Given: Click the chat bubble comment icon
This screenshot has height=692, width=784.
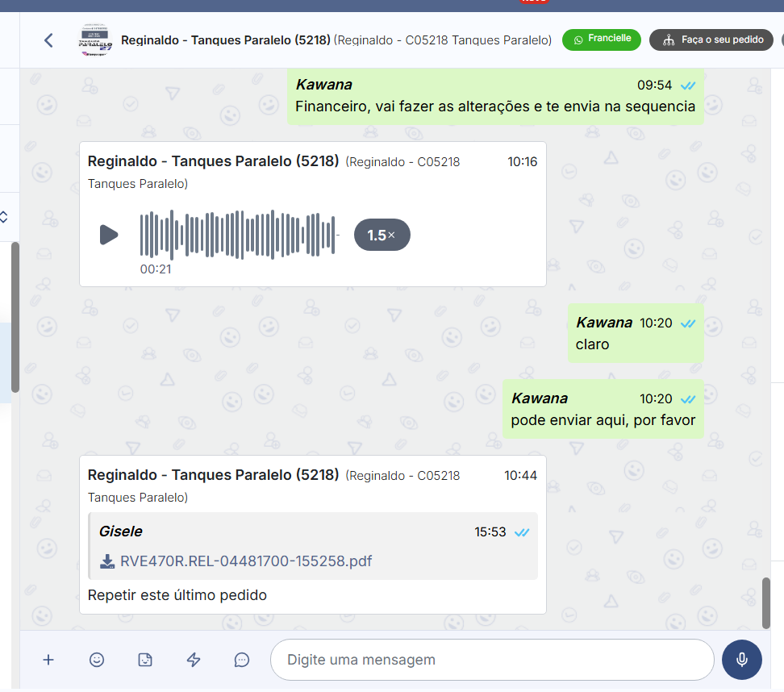Looking at the screenshot, I should click(242, 660).
